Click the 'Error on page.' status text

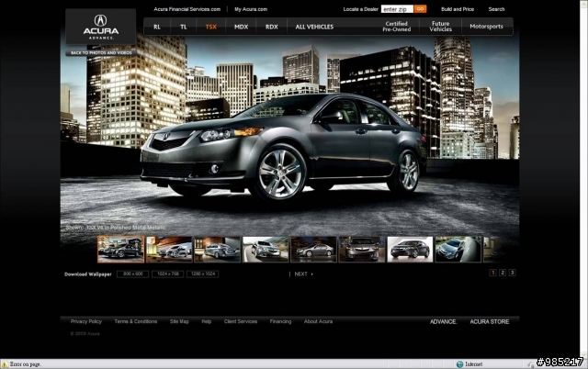[25, 364]
